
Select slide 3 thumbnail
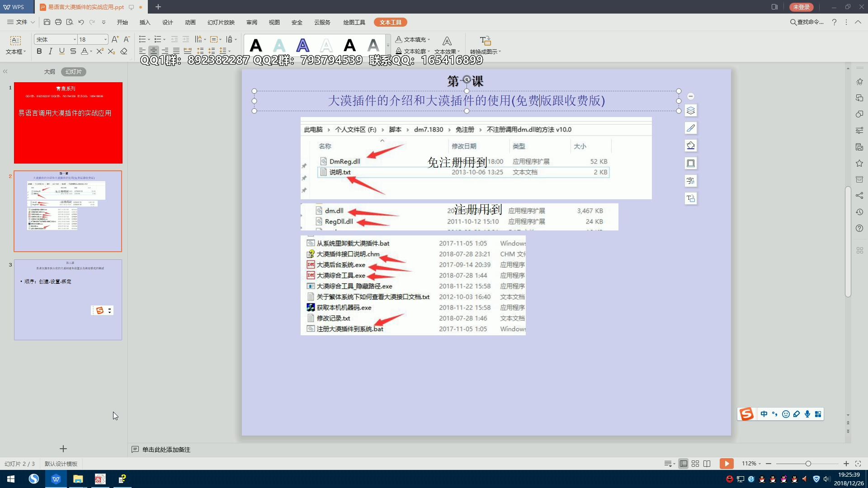(68, 300)
